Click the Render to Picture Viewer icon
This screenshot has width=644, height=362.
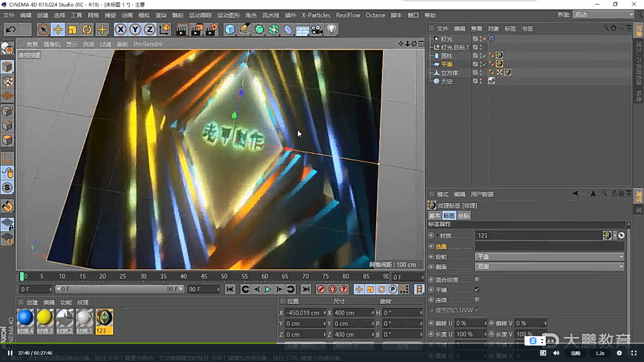(197, 29)
